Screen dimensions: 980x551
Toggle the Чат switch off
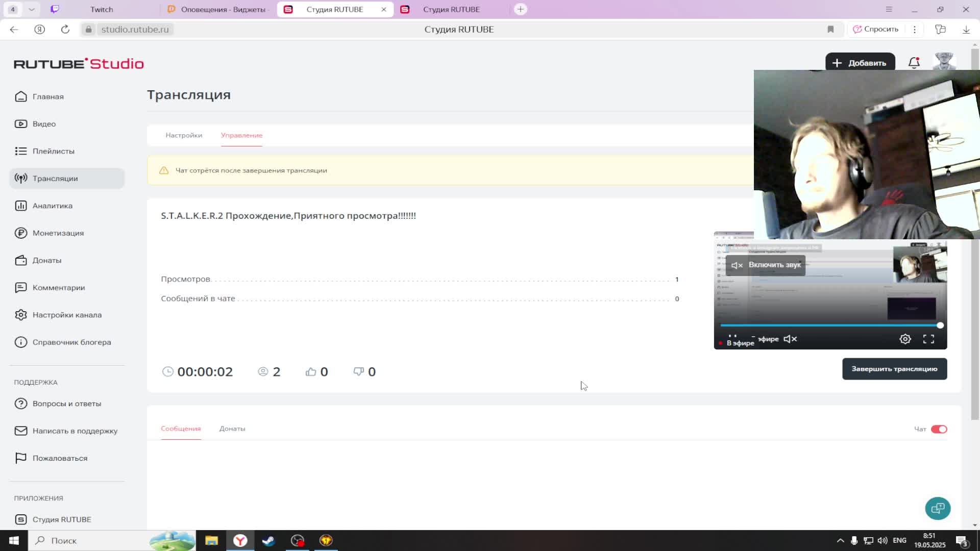tap(939, 429)
